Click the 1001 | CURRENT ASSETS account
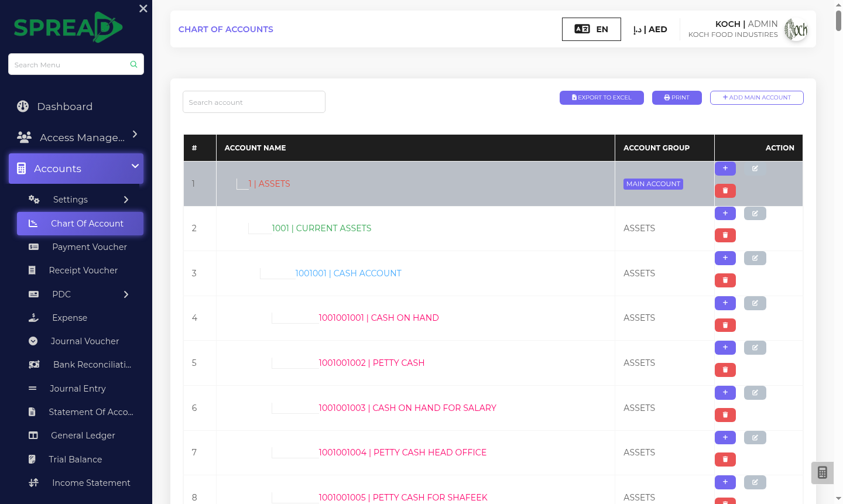 click(x=321, y=228)
